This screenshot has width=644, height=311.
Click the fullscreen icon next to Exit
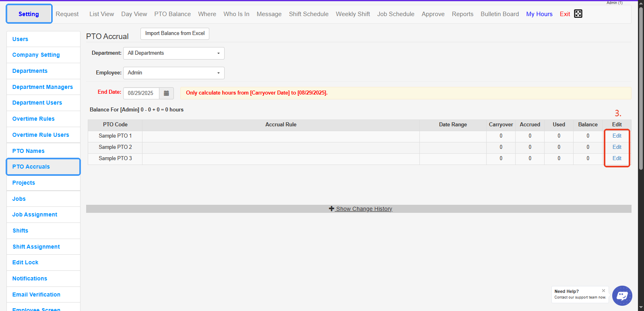(578, 14)
